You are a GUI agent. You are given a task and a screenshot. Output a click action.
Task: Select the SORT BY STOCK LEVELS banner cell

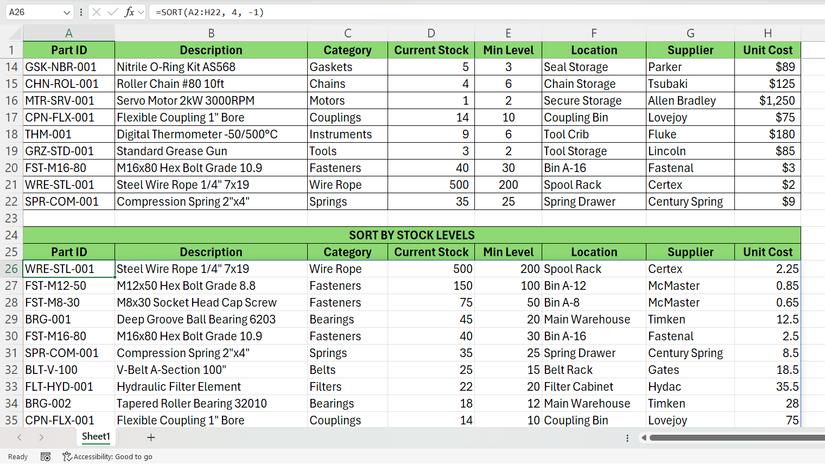412,235
